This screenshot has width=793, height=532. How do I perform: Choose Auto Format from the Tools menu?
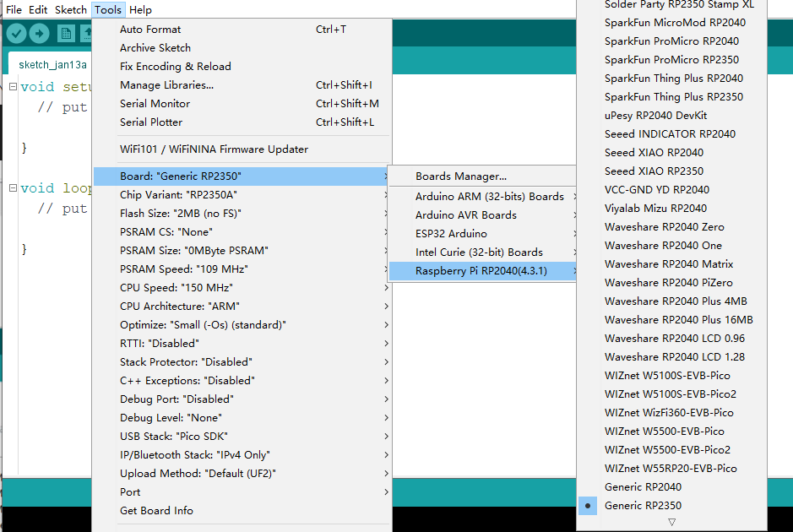[x=242, y=30]
